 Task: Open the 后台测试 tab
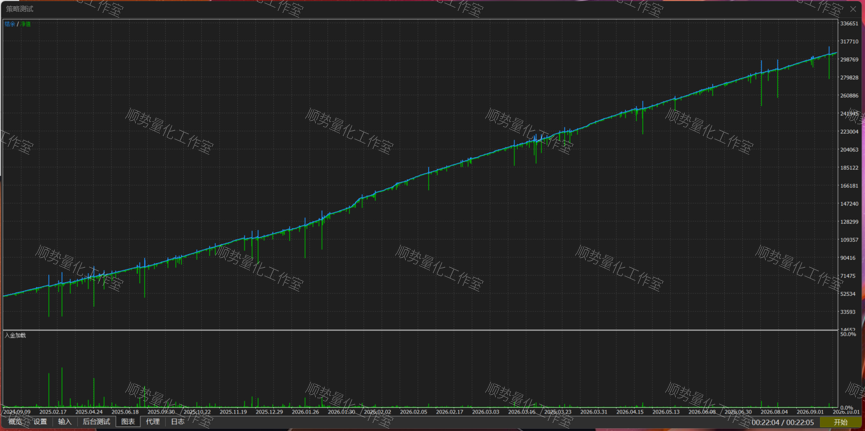click(x=96, y=422)
